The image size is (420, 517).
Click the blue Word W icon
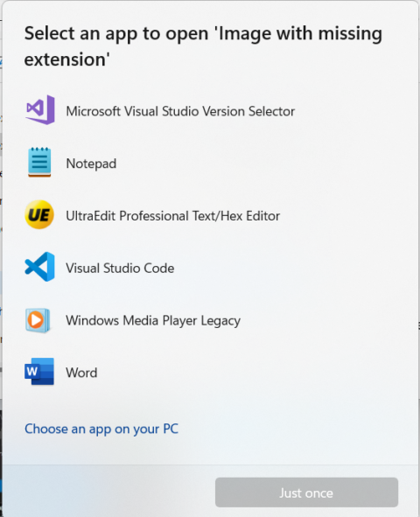pyautogui.click(x=39, y=372)
